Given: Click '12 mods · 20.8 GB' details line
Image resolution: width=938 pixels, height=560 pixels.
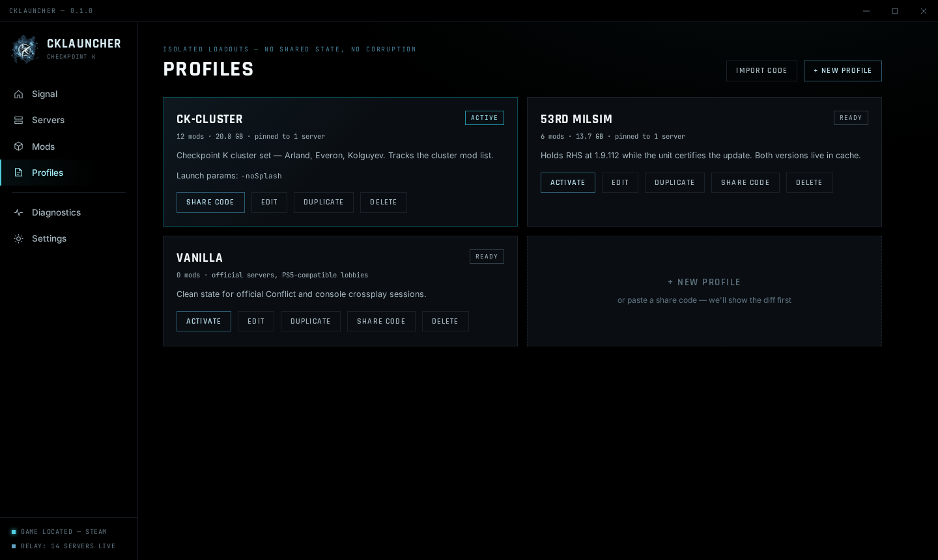Looking at the screenshot, I should 251,137.
